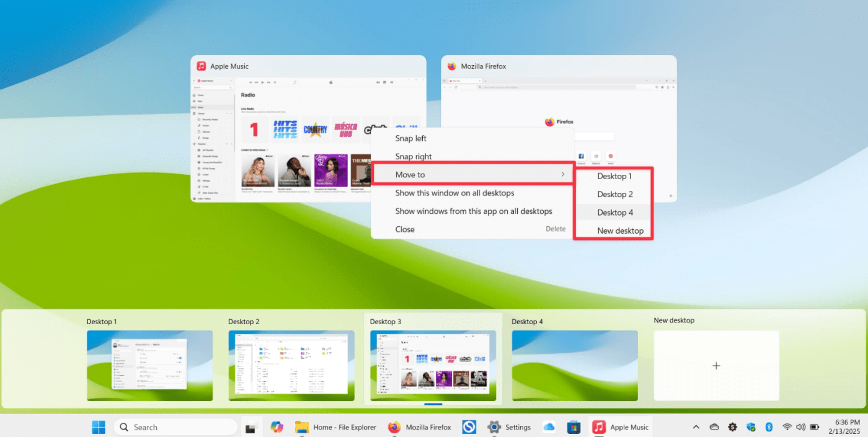Click the 'Desktop 3' label text

(x=386, y=322)
